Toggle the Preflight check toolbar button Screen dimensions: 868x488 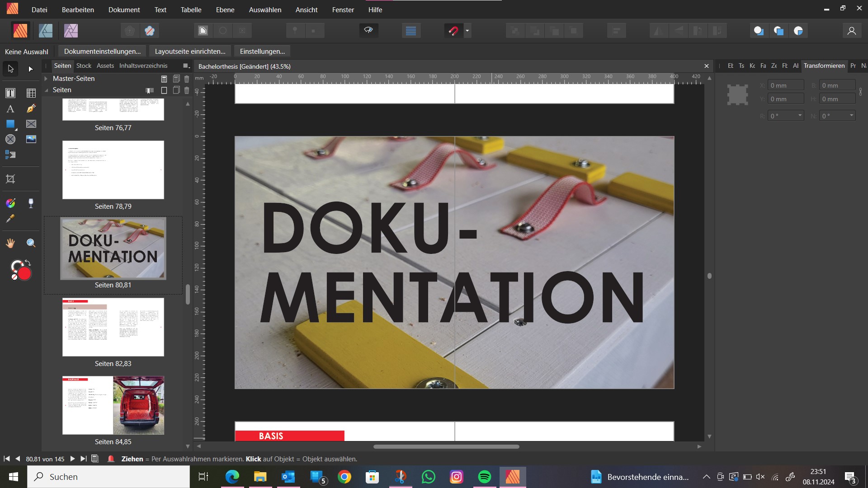368,30
